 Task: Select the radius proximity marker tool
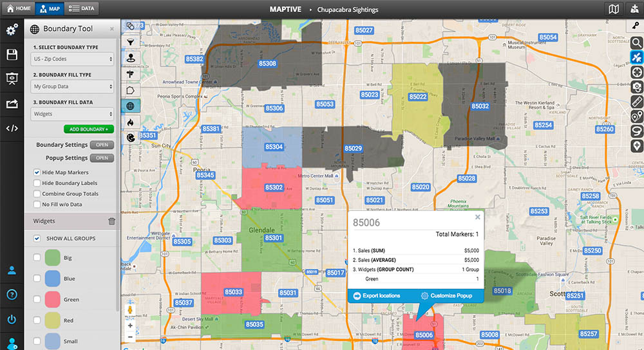(131, 58)
